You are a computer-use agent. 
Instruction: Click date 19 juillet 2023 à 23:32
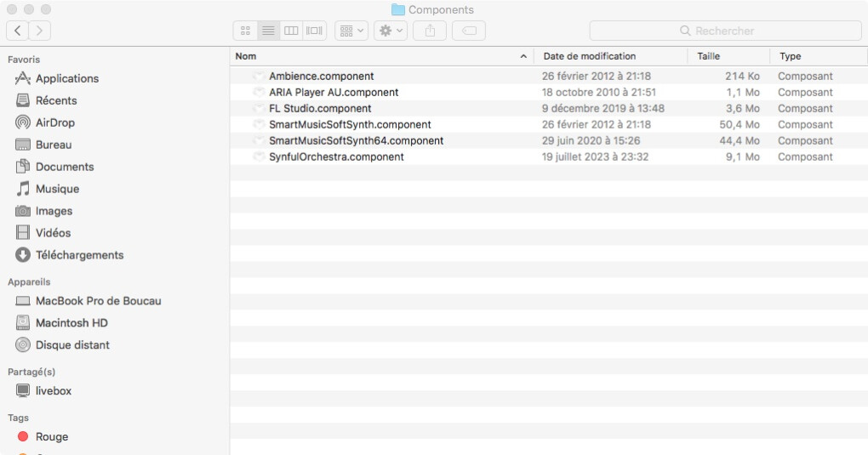tap(595, 156)
